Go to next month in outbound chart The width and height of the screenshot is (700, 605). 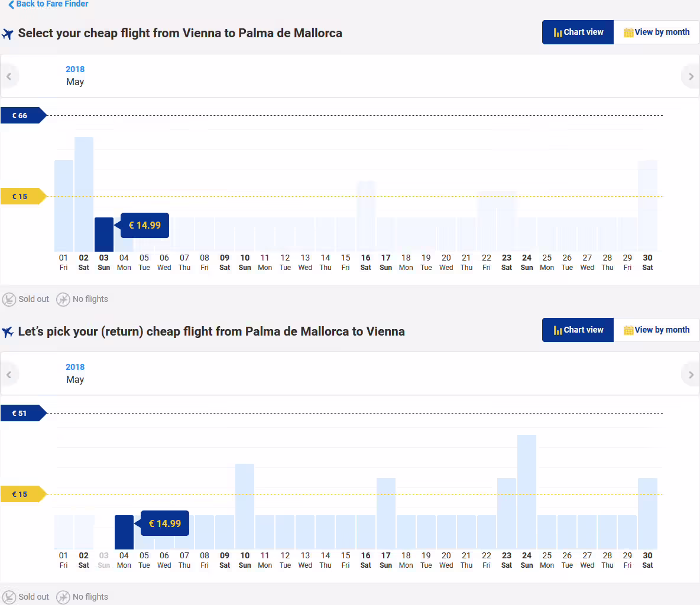point(691,77)
